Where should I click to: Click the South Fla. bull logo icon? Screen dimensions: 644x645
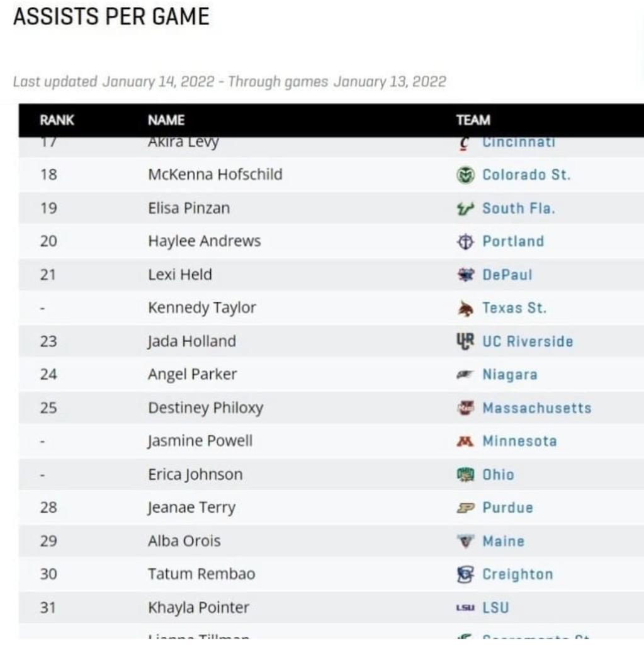(x=465, y=208)
